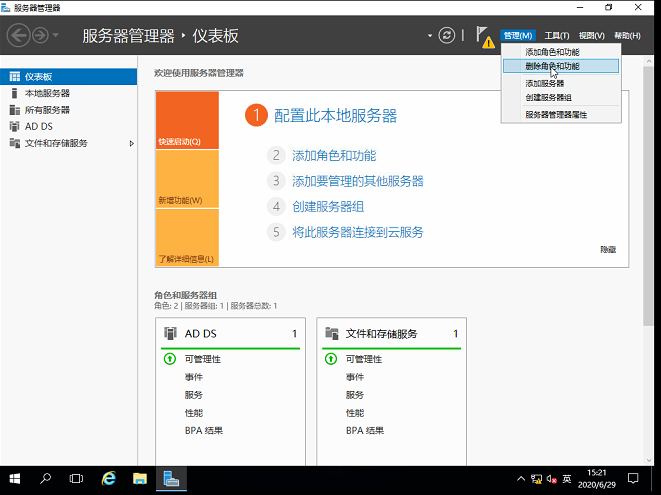The height and width of the screenshot is (495, 661).
Task: Open Task View on the taskbar
Action: coord(76,479)
